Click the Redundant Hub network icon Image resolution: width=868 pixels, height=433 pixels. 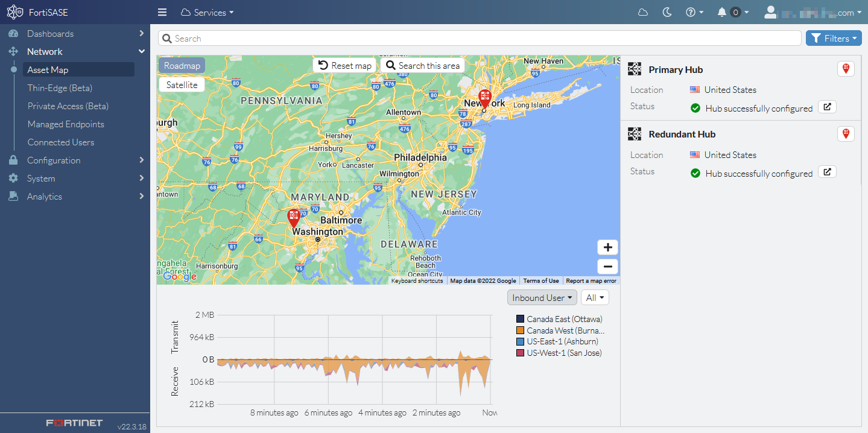635,134
